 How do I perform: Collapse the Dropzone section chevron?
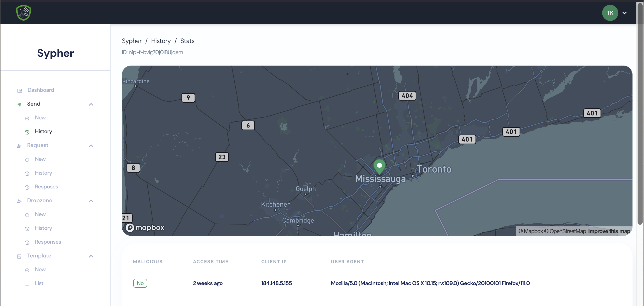91,201
